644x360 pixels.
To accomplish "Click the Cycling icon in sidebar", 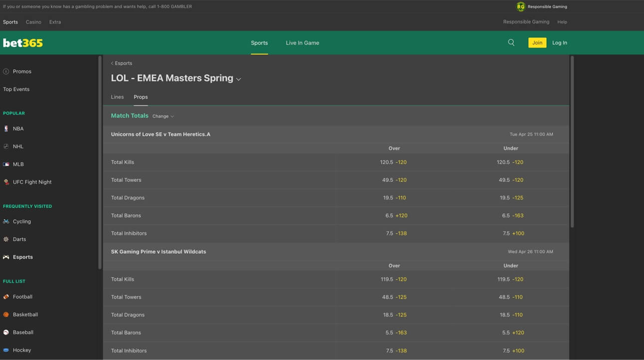I will [6, 221].
